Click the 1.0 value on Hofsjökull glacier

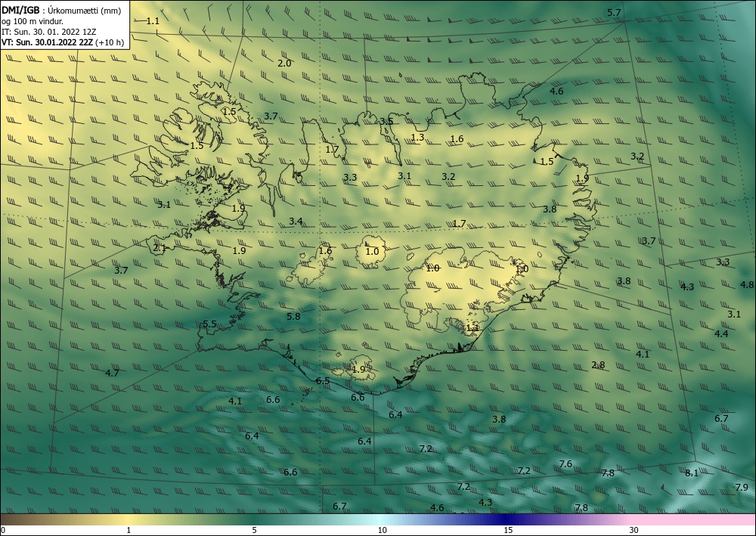(x=372, y=251)
